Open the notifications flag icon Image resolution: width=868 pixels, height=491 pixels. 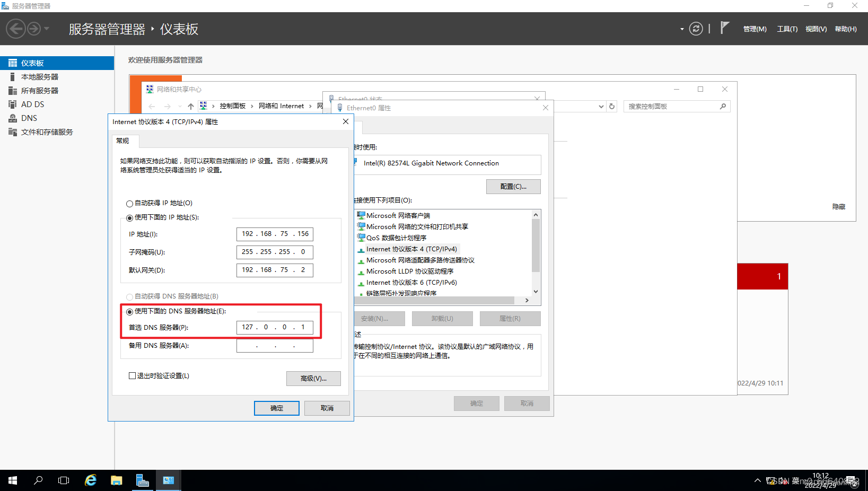click(725, 28)
